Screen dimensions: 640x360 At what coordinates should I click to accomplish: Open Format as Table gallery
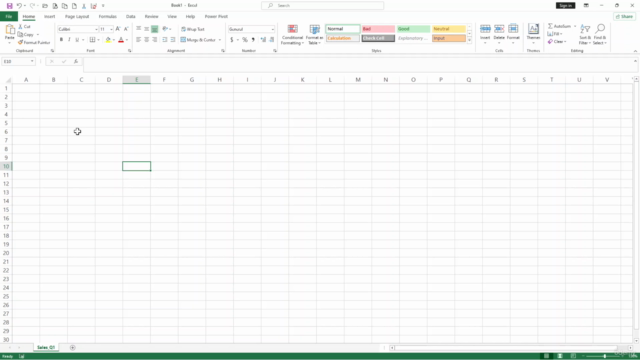tap(314, 35)
